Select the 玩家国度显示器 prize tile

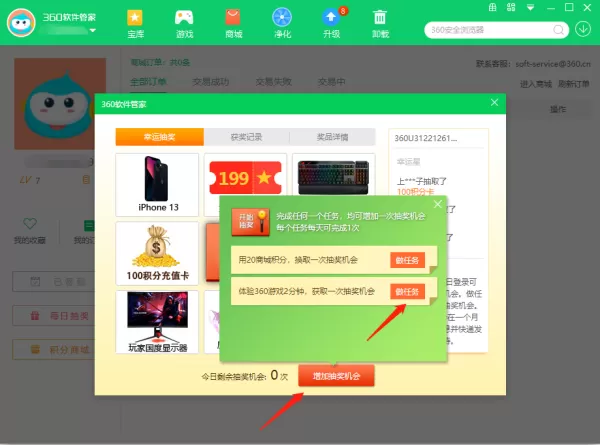[157, 322]
